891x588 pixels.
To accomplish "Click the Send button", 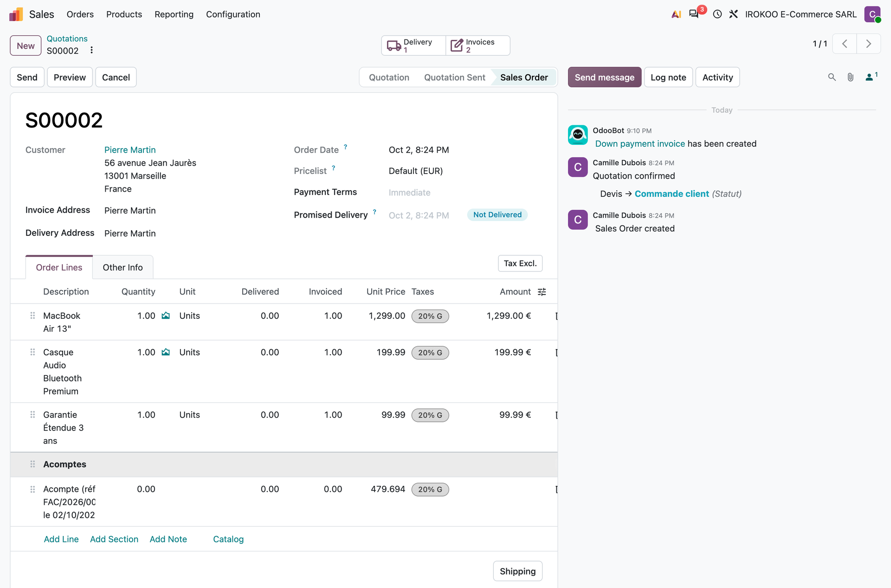I will (27, 78).
